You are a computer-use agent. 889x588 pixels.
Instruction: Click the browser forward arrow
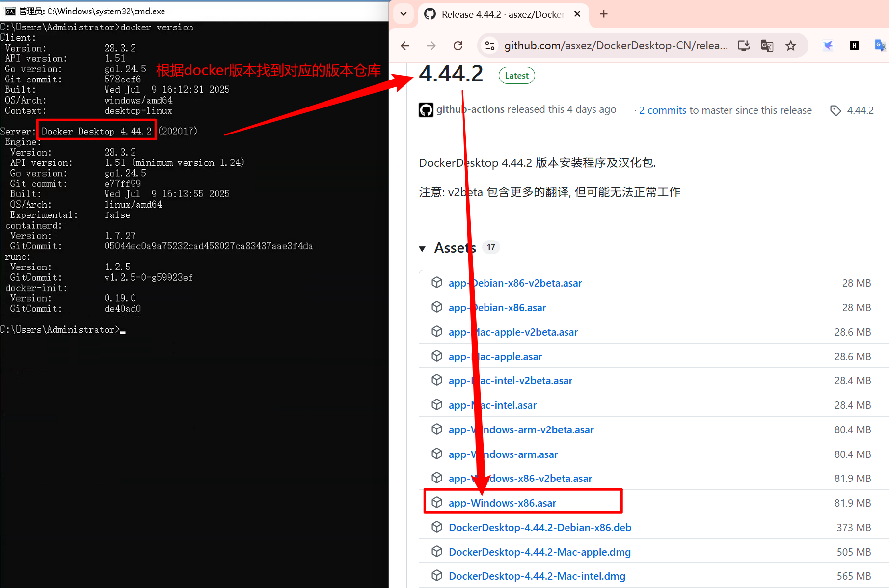pos(431,46)
